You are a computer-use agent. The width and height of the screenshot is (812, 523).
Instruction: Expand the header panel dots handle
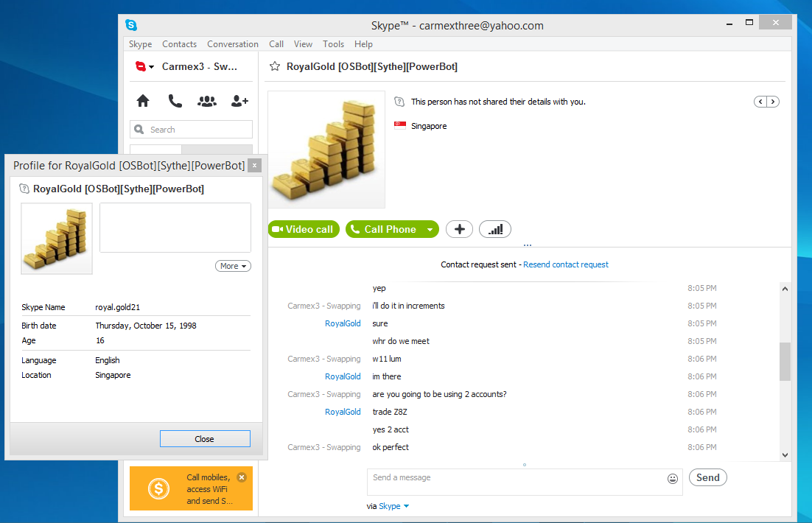pyautogui.click(x=527, y=245)
